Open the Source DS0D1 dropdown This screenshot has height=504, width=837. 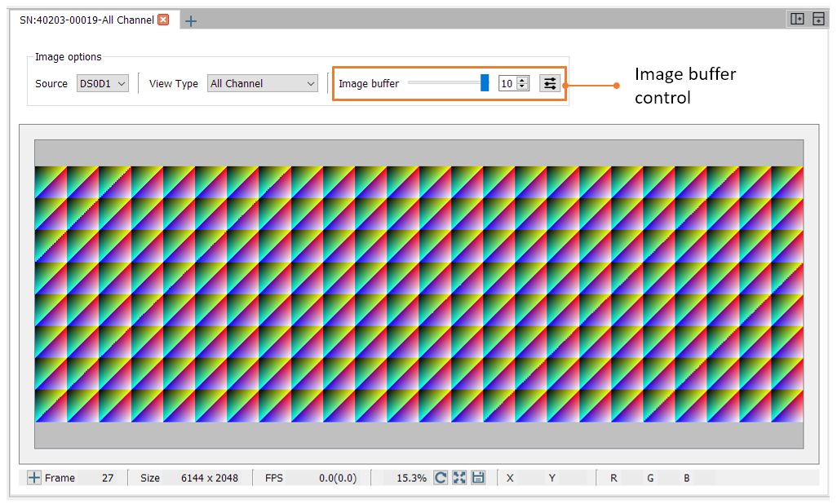103,83
